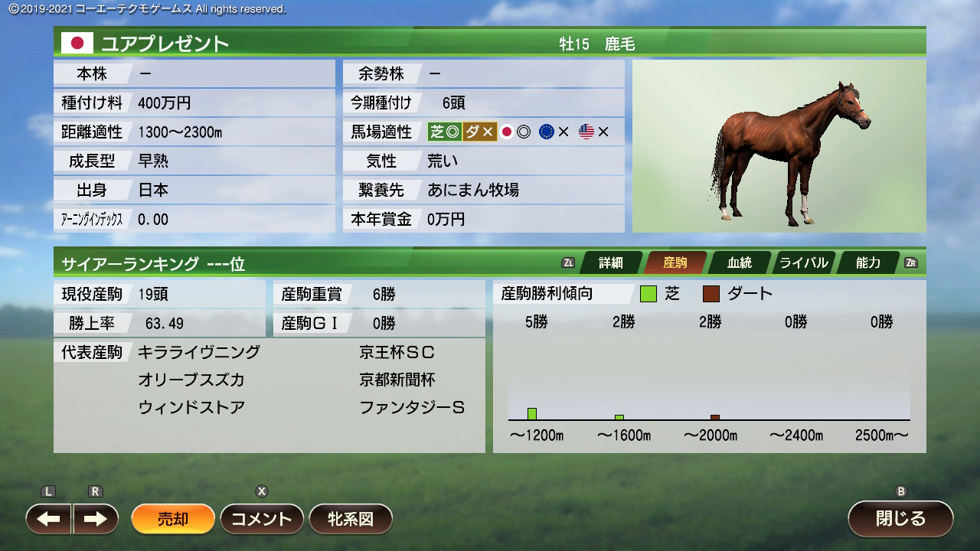Image resolution: width=980 pixels, height=551 pixels.
Task: Open the コメント button
Action: (x=262, y=519)
